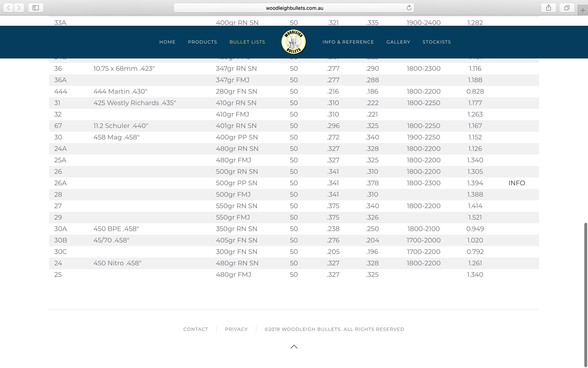Open the HOME menu item
The width and height of the screenshot is (588, 368).
[x=167, y=42]
